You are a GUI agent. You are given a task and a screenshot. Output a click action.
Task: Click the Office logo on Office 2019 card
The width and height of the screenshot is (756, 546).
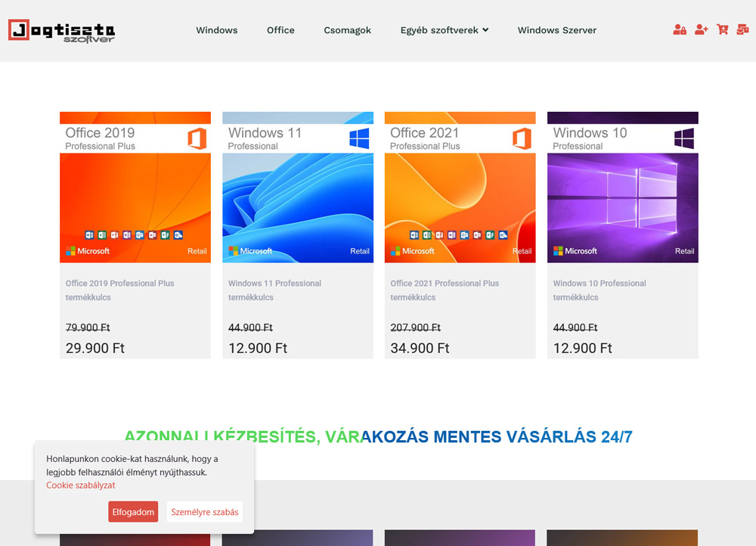(197, 139)
